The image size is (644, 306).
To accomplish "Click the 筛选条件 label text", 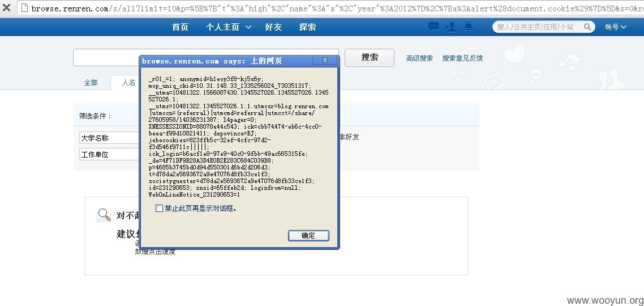I will point(95,116).
